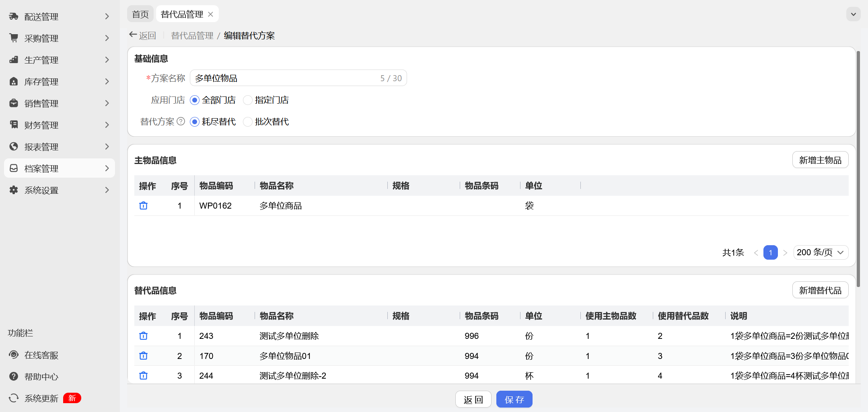Delete main item WP0162 using trash icon
Image resolution: width=868 pixels, height=412 pixels.
(x=144, y=206)
